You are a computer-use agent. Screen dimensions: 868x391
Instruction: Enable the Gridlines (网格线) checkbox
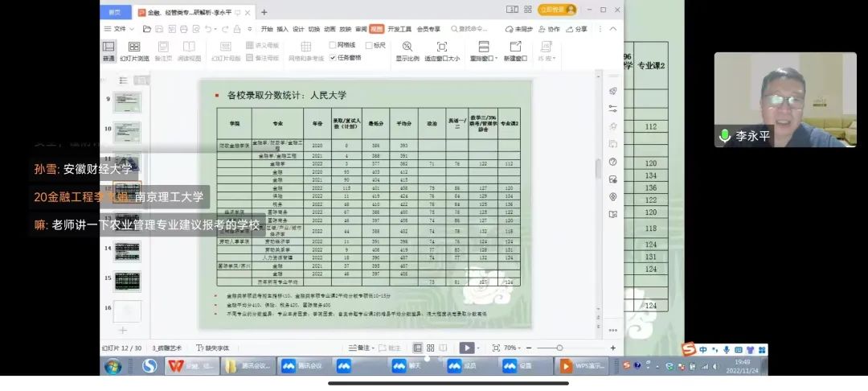coord(333,45)
